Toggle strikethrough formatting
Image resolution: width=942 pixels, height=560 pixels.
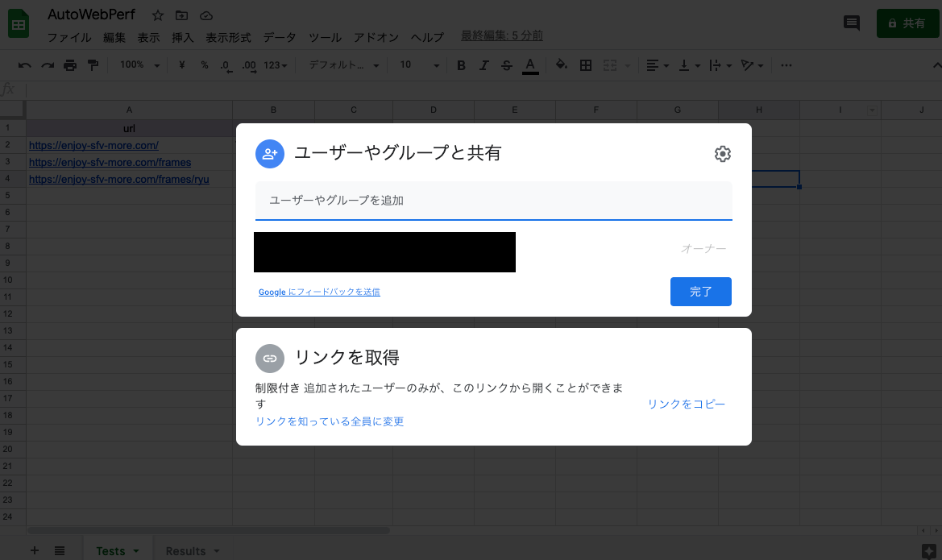506,65
